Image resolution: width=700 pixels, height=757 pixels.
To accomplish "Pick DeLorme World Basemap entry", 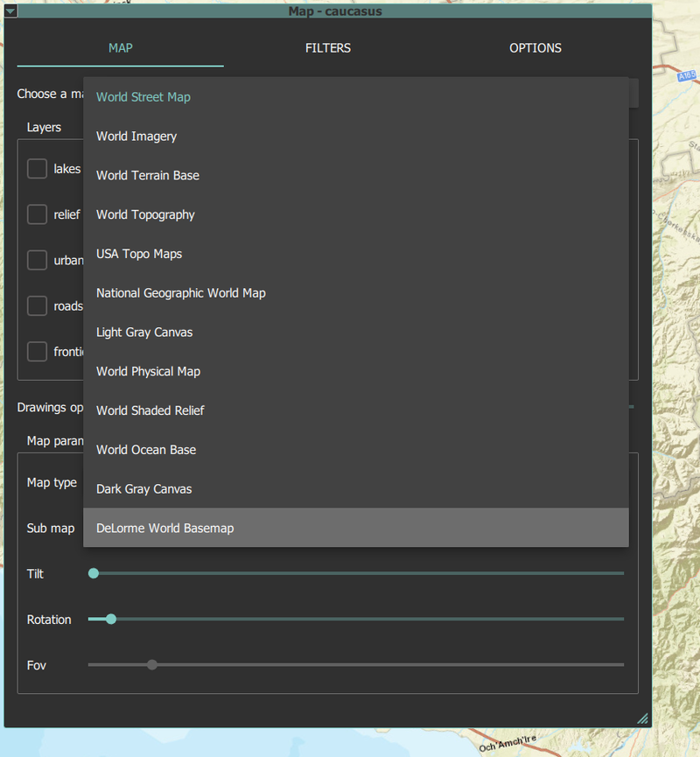I will [x=356, y=528].
